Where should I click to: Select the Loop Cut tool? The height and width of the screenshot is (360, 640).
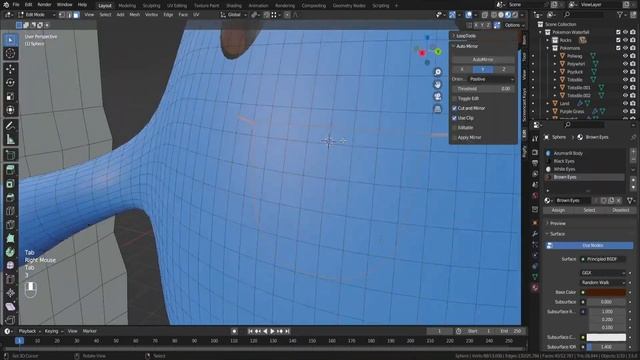coord(10,211)
